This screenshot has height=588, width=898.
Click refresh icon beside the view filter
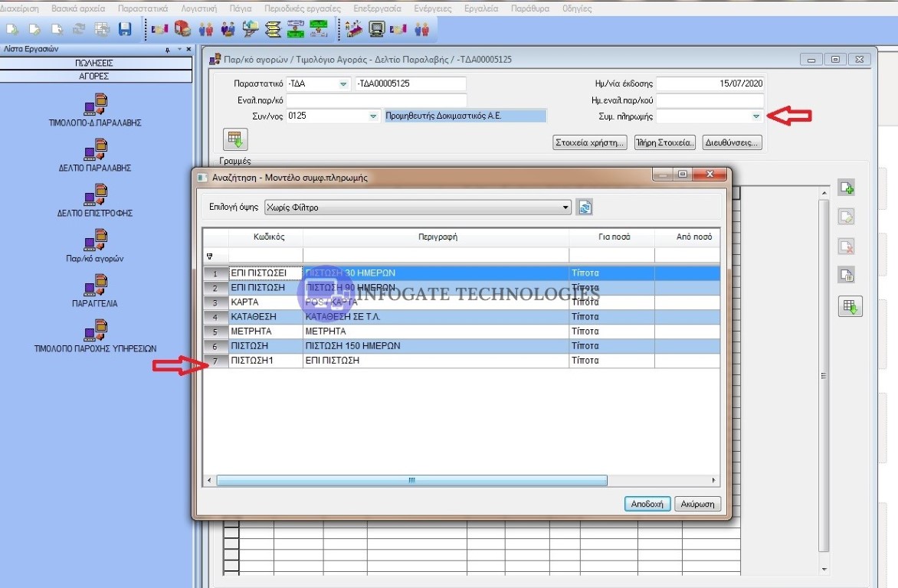tap(584, 207)
